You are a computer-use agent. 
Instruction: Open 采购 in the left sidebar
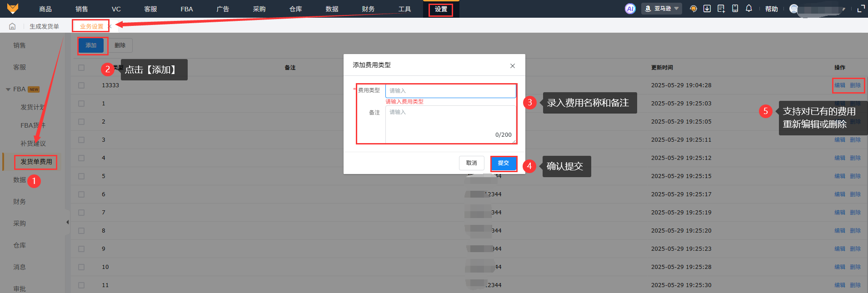pyautogui.click(x=20, y=223)
